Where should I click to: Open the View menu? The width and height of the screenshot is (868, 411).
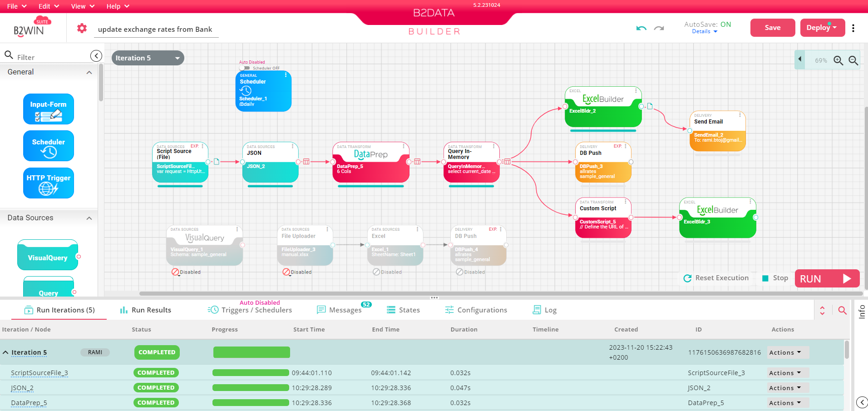(83, 6)
